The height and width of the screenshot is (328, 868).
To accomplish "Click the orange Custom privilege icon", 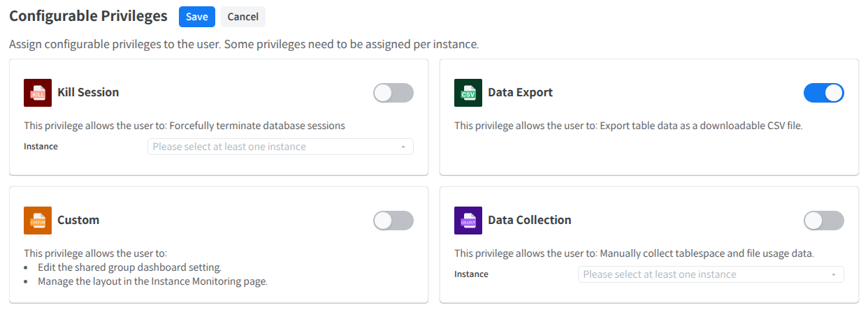I will click(x=38, y=221).
